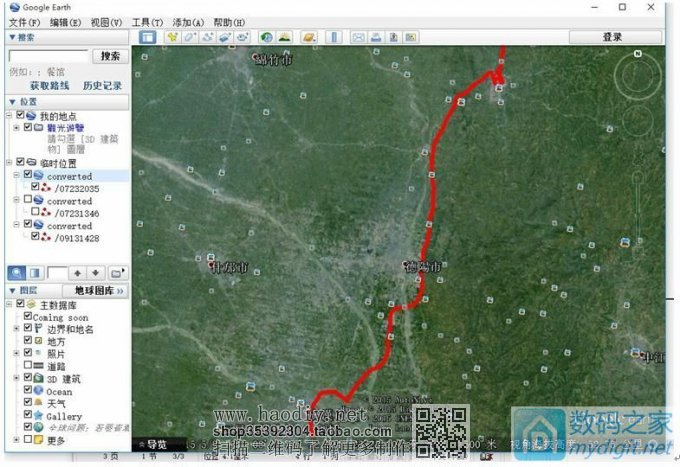This screenshot has width=680, height=467.
Task: Open the 视图(V) menu
Action: click(x=105, y=21)
